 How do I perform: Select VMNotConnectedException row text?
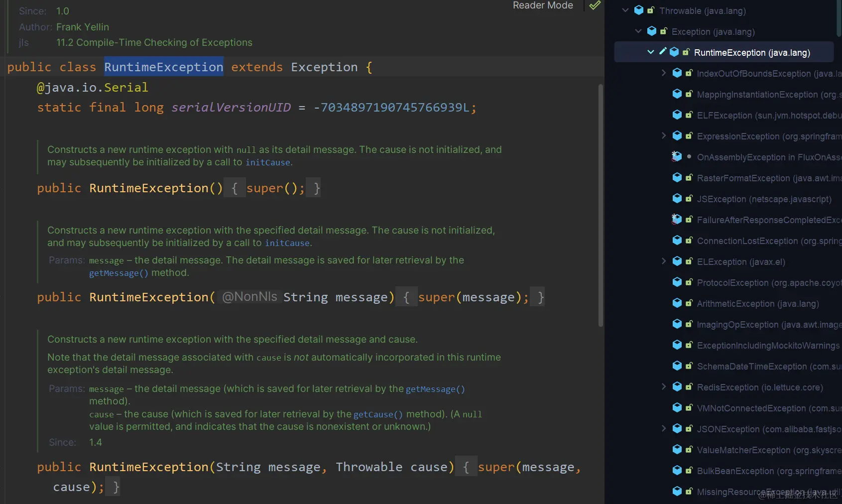[x=769, y=408]
